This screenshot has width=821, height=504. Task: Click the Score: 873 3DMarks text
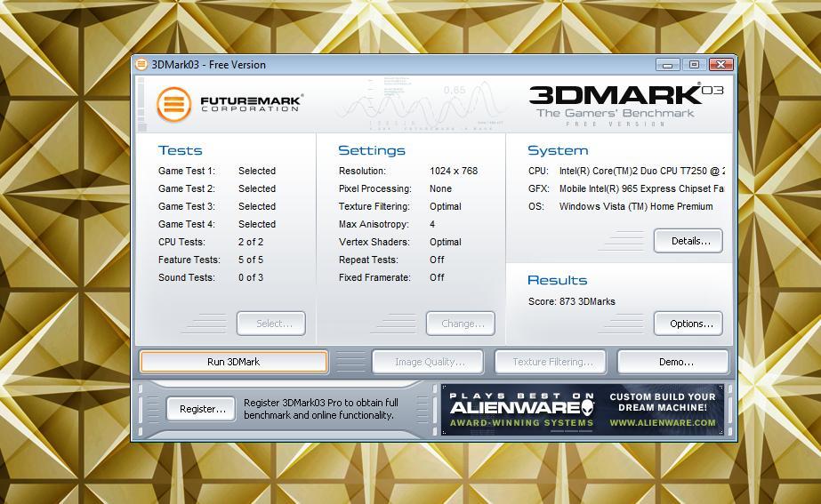(571, 301)
